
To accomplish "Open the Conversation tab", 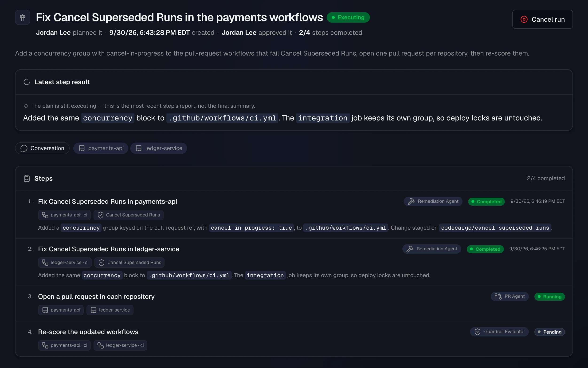I will pyautogui.click(x=42, y=148).
